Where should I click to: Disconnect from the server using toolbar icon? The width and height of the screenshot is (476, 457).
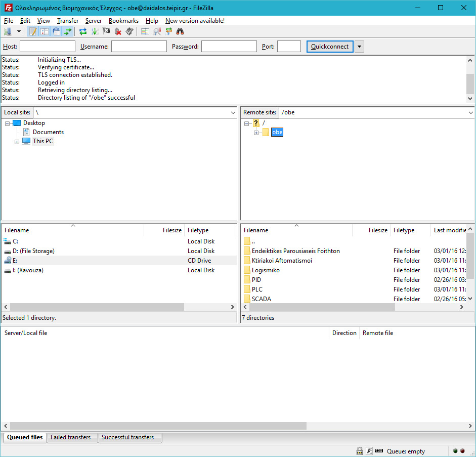(x=118, y=31)
